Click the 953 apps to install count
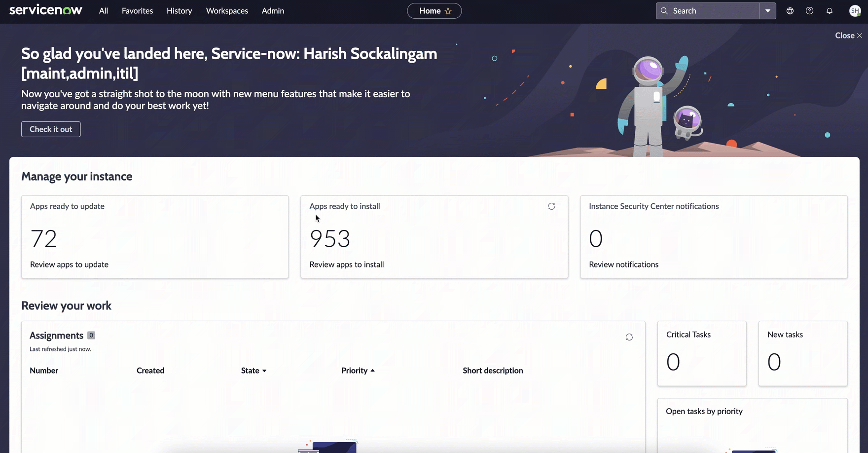Image resolution: width=868 pixels, height=453 pixels. (330, 239)
